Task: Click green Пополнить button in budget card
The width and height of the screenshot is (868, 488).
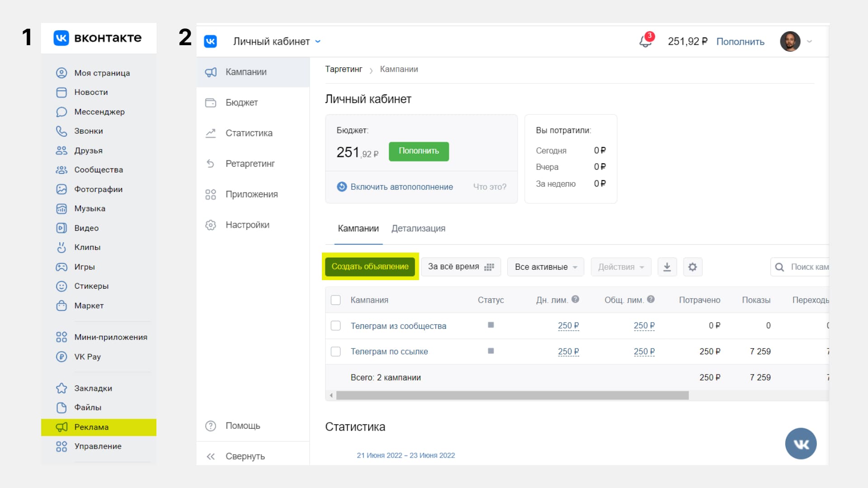Action: (419, 151)
